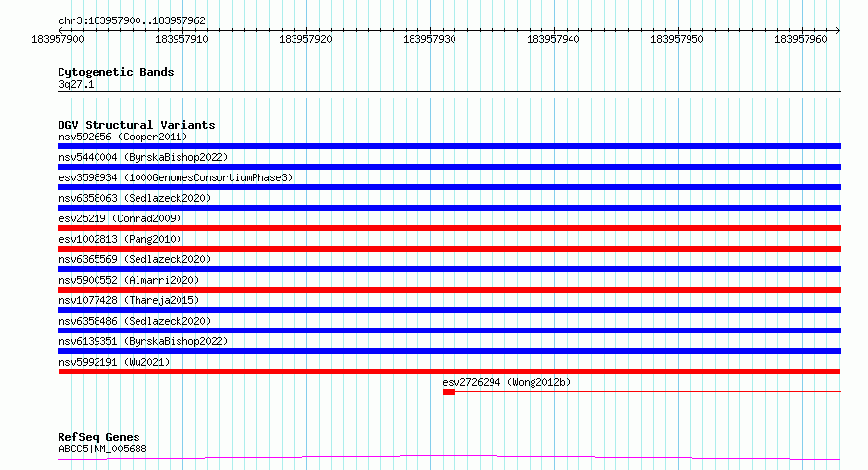The height and width of the screenshot is (470, 868).
Task: Click the ABCC5|NM_005688 gene label
Action: pyautogui.click(x=102, y=449)
